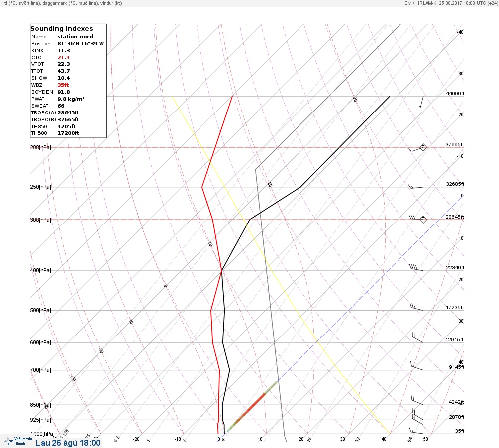499x448 pixels.
Task: Click the wind barb at 600 hPa
Action: (x=417, y=338)
